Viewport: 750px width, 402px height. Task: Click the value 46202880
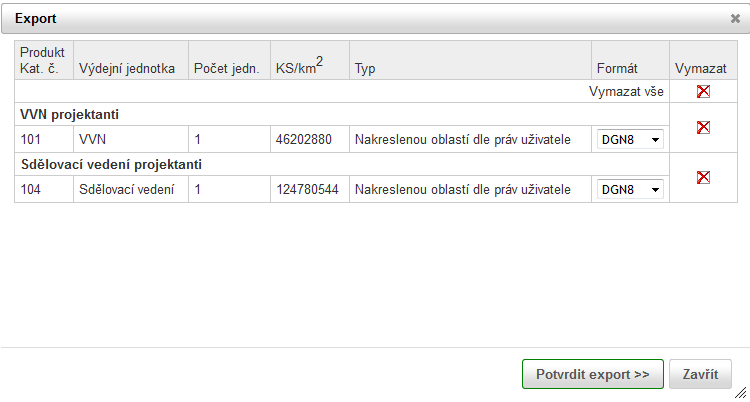(x=304, y=139)
